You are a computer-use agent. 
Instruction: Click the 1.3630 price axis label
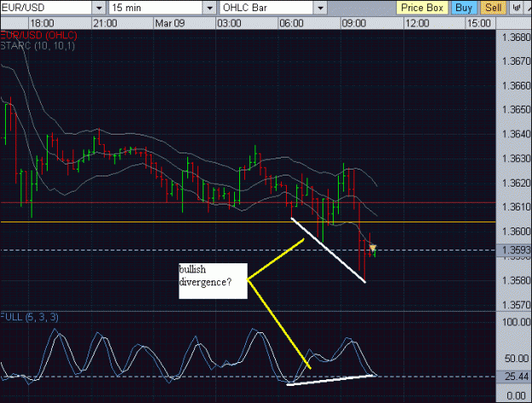[516, 158]
